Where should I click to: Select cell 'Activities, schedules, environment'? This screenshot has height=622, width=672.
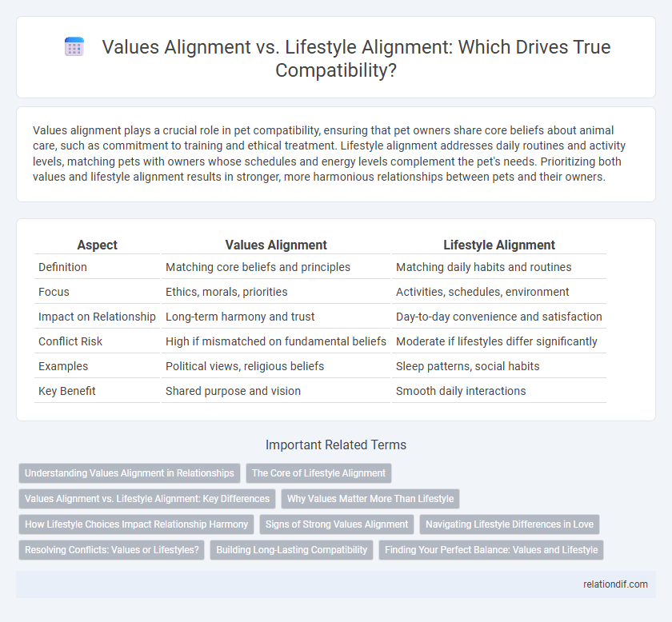click(499, 292)
